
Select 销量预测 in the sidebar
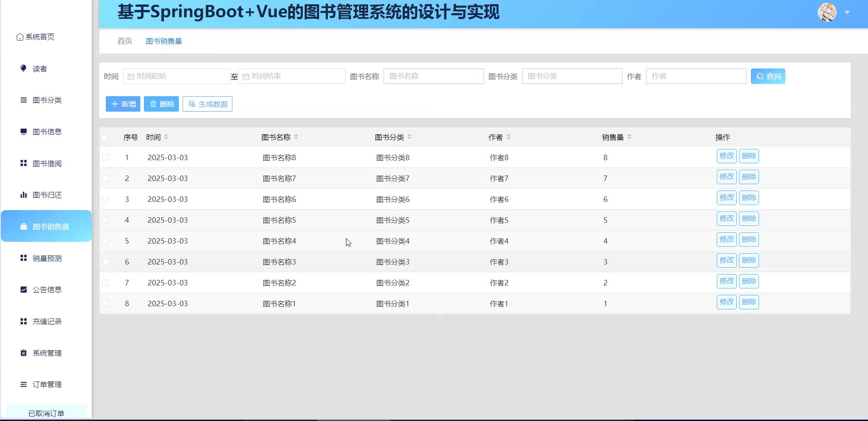46,258
